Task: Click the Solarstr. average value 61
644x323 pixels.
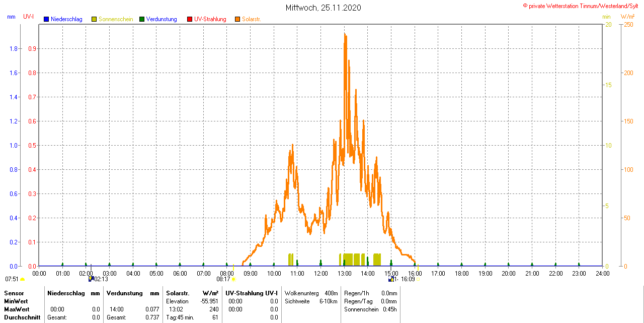Action: pos(215,317)
